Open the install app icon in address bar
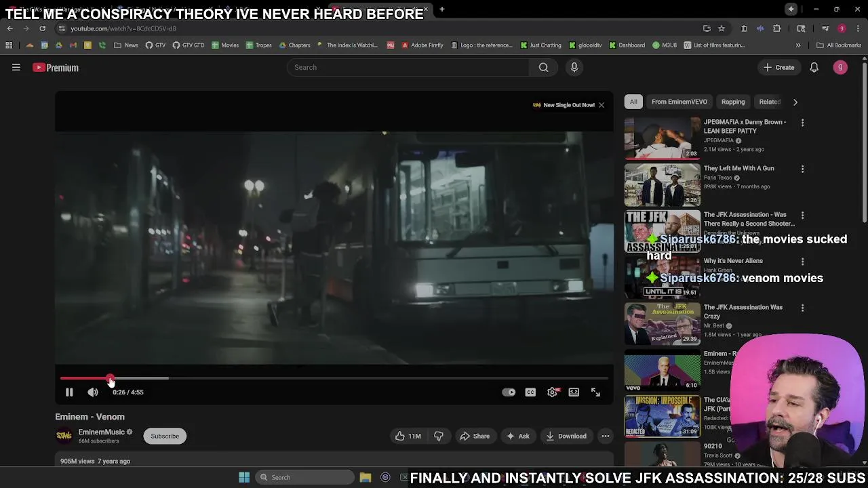This screenshot has height=488, width=868. click(x=707, y=28)
